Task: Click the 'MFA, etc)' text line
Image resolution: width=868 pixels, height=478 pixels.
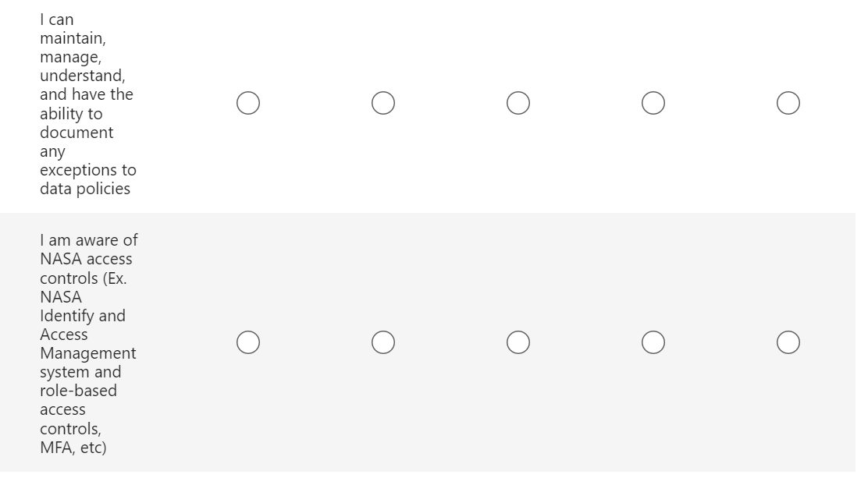Action: click(x=73, y=448)
